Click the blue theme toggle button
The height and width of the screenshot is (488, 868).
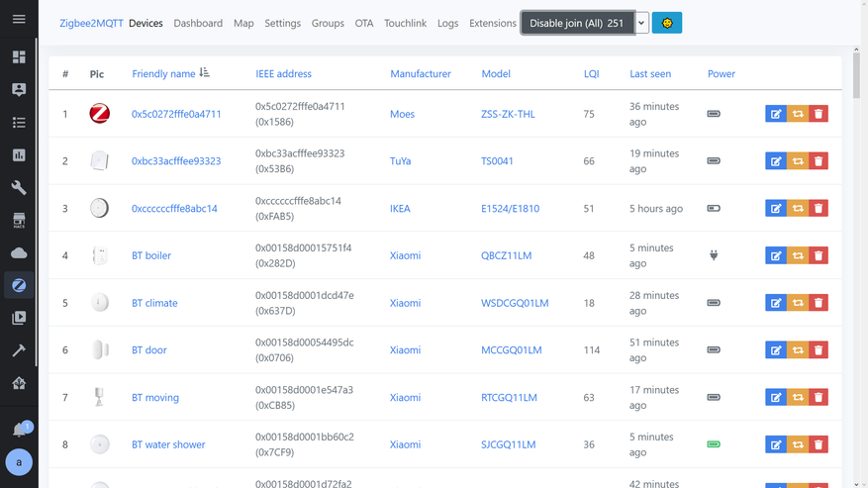[666, 23]
